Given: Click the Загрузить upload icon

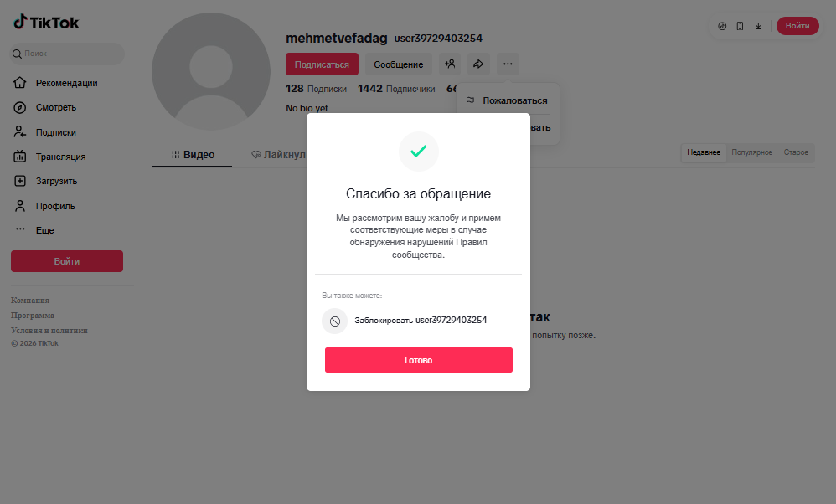Looking at the screenshot, I should (x=20, y=181).
